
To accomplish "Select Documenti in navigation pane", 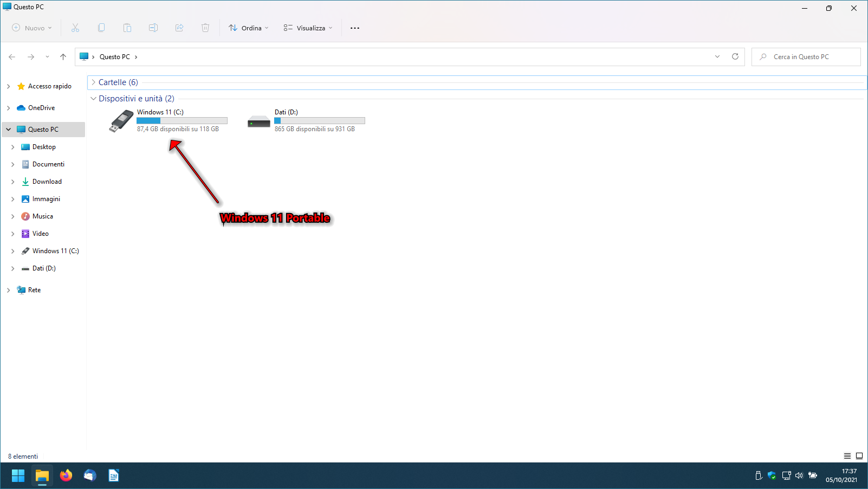I will point(48,164).
